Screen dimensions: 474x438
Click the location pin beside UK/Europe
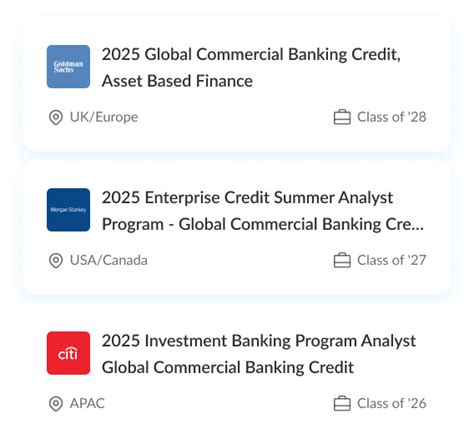tap(56, 117)
